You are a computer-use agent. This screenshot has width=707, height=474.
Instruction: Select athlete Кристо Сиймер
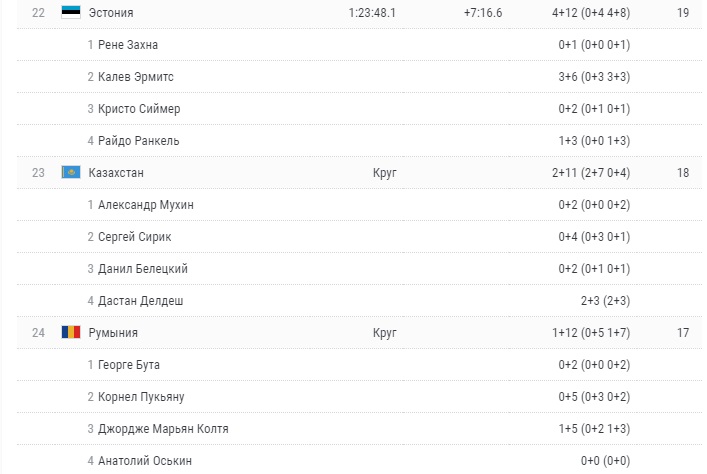point(139,109)
